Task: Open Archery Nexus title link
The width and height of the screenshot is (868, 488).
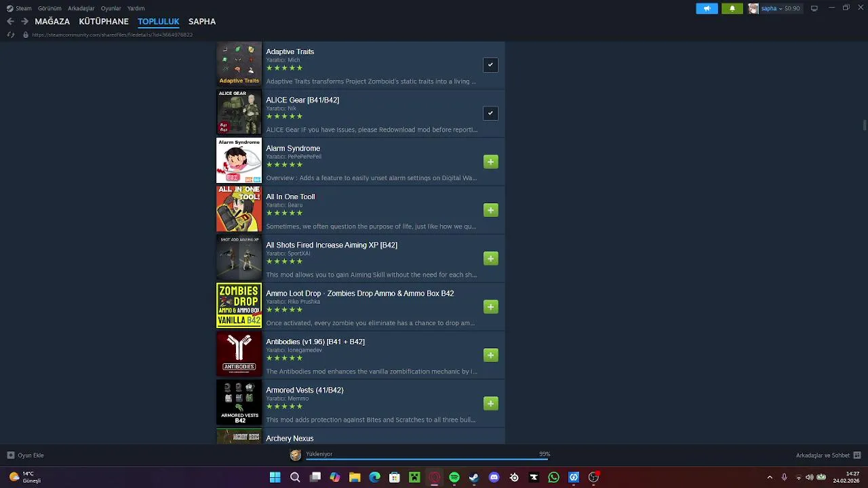Action: click(290, 439)
